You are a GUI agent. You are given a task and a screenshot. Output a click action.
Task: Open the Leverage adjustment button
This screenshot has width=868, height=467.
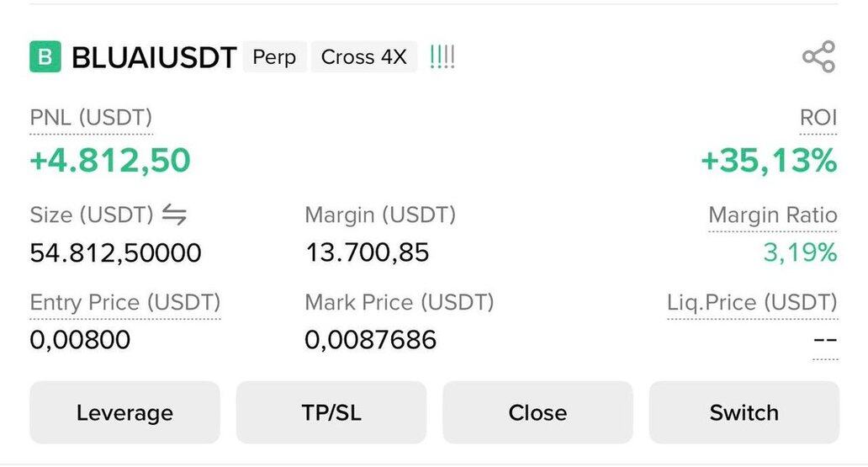pyautogui.click(x=124, y=412)
